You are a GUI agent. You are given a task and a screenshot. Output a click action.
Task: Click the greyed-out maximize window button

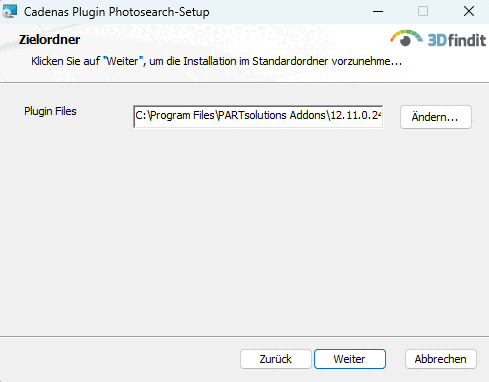[x=423, y=11]
